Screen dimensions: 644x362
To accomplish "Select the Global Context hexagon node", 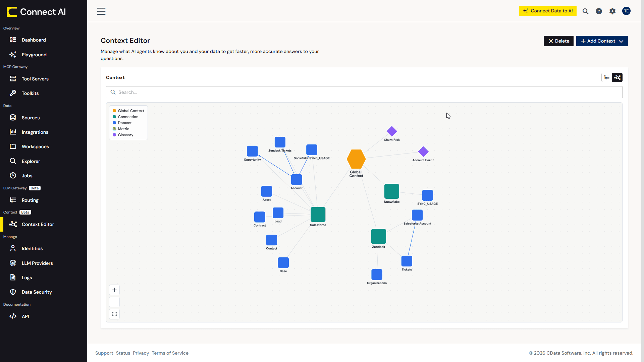I will tap(356, 159).
